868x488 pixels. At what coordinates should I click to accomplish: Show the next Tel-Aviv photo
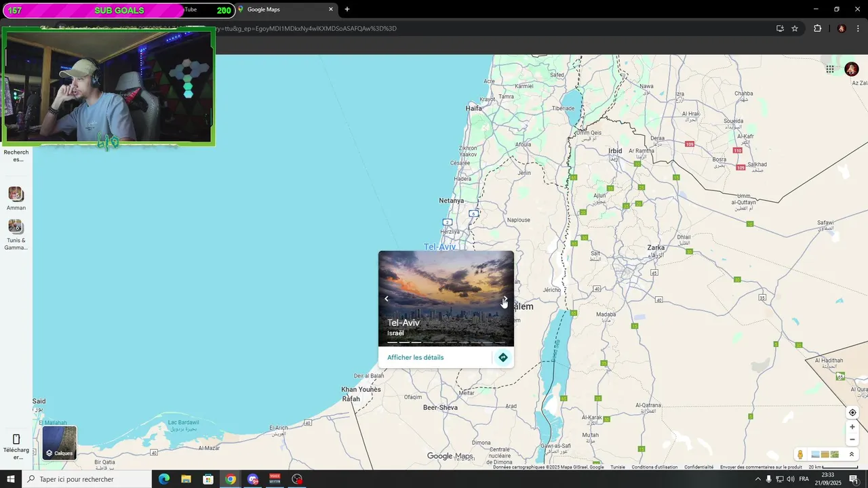[x=505, y=299]
